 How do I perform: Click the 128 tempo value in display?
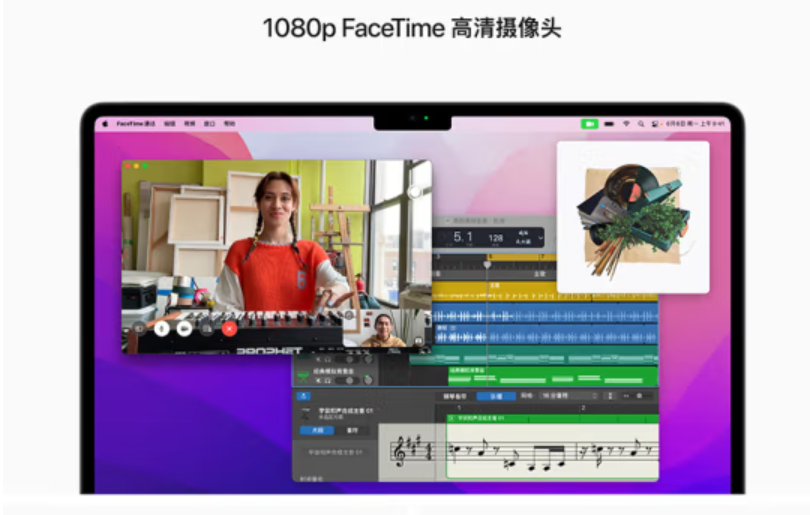[x=496, y=238]
